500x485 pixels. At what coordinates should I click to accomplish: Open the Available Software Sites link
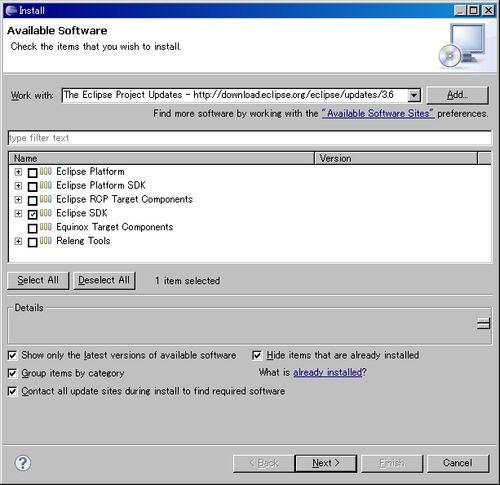point(378,114)
